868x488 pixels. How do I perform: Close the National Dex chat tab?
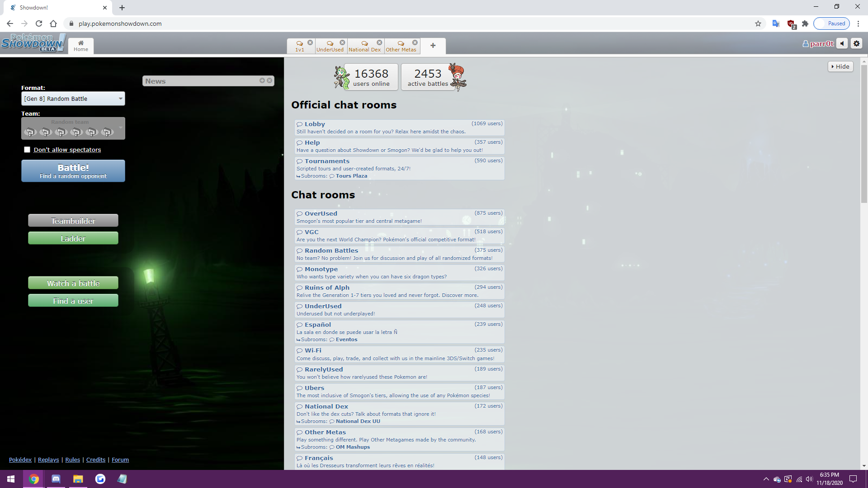pyautogui.click(x=379, y=42)
